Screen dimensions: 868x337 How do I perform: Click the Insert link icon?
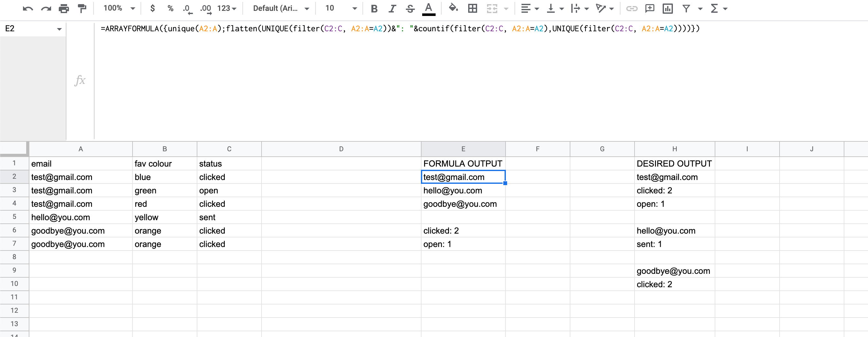[631, 8]
